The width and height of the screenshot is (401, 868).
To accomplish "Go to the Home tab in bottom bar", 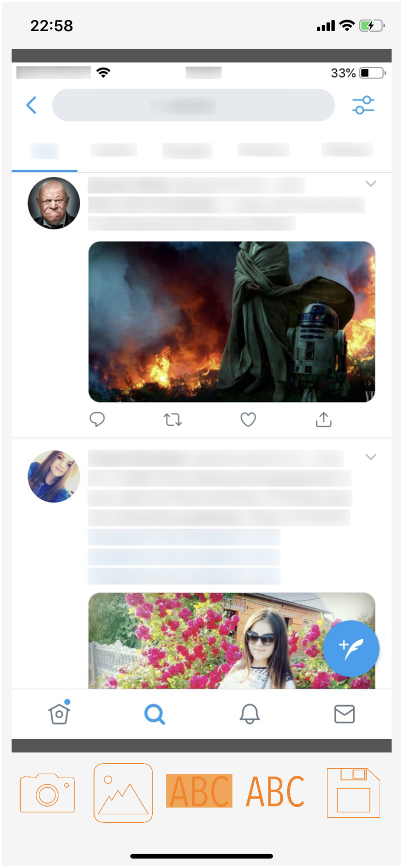I will (59, 712).
